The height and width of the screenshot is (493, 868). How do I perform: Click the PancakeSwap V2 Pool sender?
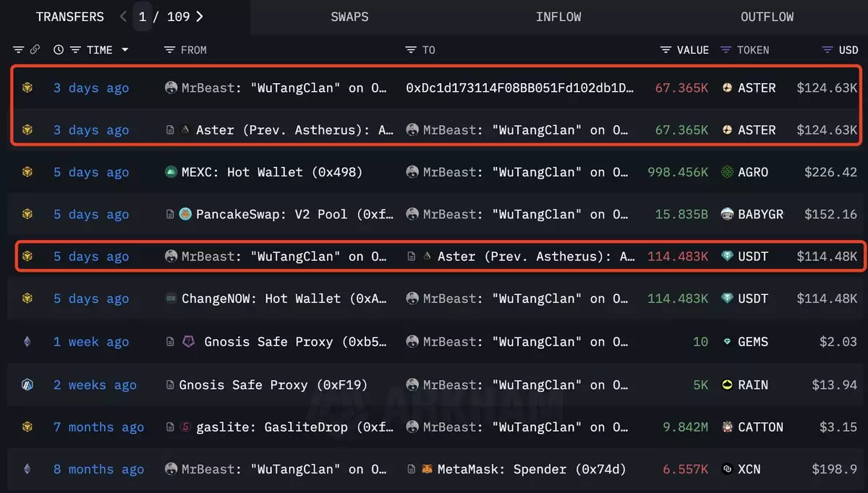coord(286,215)
